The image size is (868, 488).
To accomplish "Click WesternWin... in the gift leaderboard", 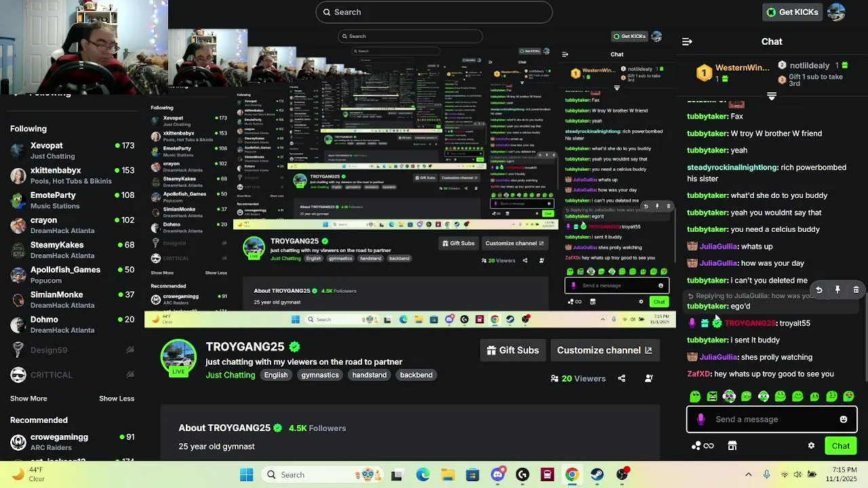I will pyautogui.click(x=743, y=68).
